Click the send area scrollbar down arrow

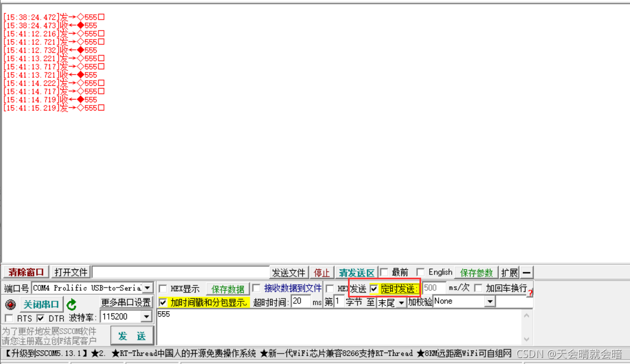(527, 339)
